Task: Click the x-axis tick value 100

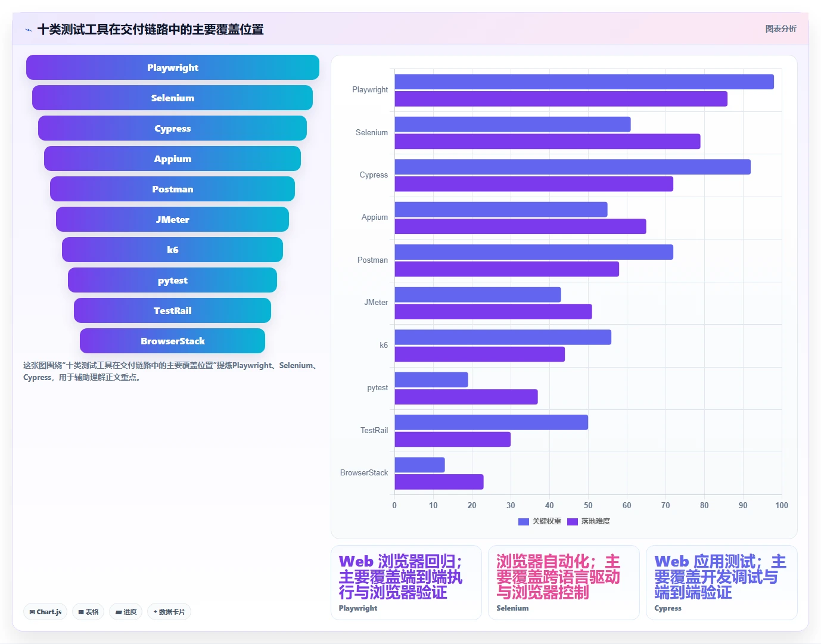Action: pos(782,505)
